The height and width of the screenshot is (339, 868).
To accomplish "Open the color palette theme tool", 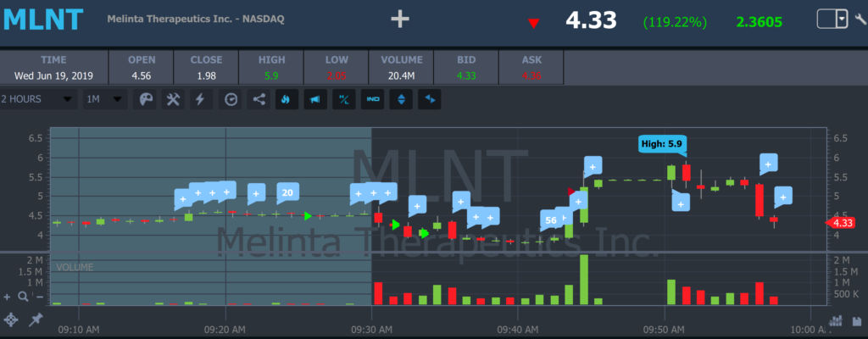I will [145, 99].
